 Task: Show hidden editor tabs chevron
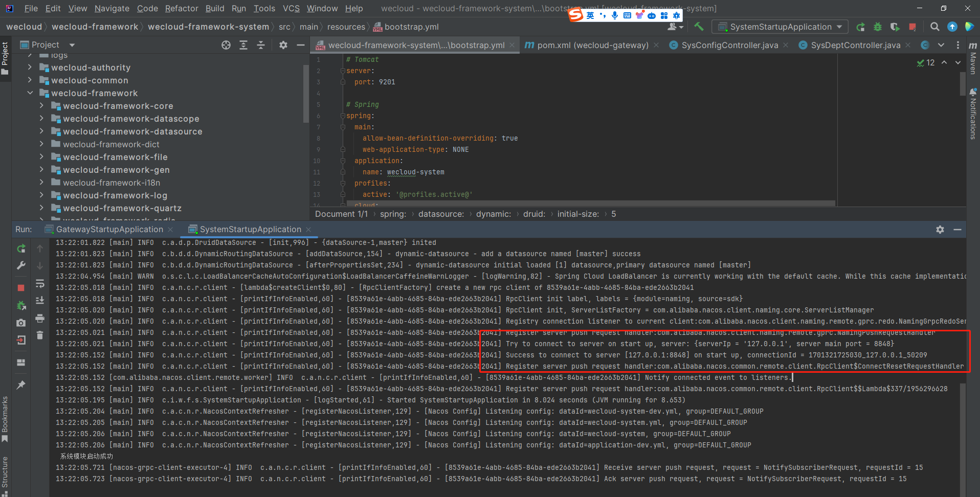click(x=941, y=45)
